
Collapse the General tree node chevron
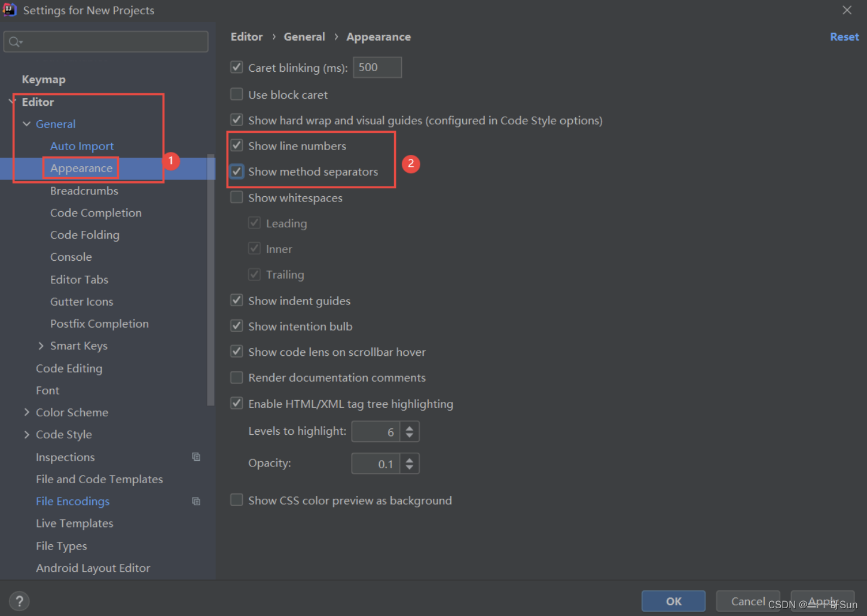click(x=26, y=124)
